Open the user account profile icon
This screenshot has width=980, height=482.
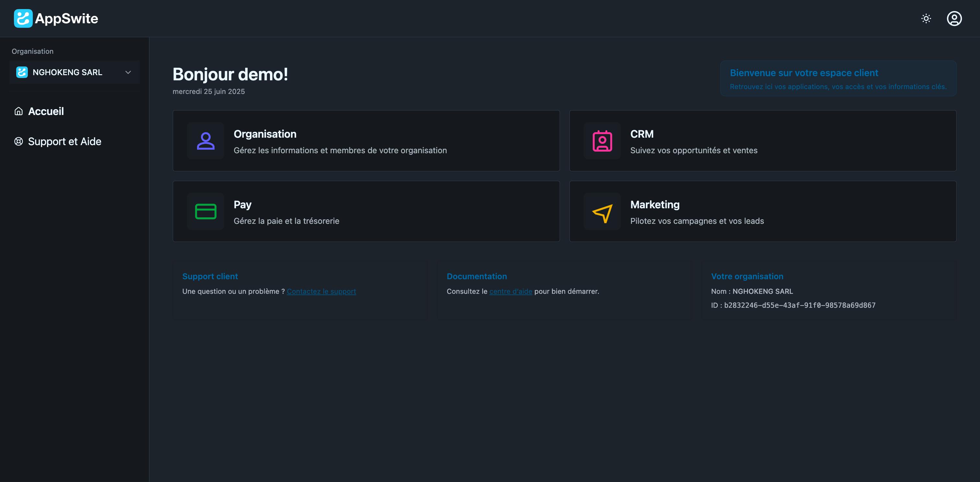coord(954,18)
